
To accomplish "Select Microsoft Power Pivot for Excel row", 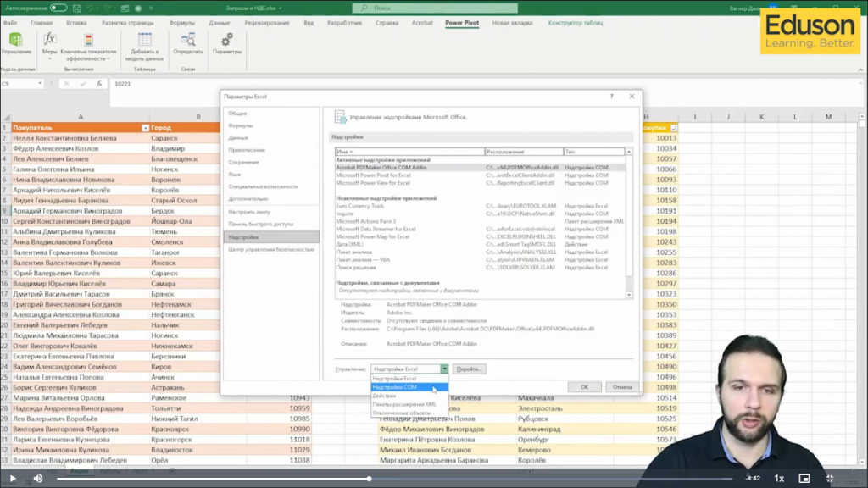I will [480, 175].
